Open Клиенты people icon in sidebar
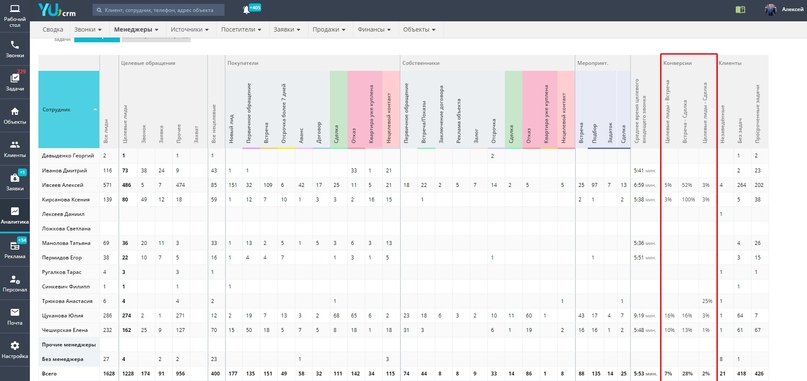 pos(15,145)
